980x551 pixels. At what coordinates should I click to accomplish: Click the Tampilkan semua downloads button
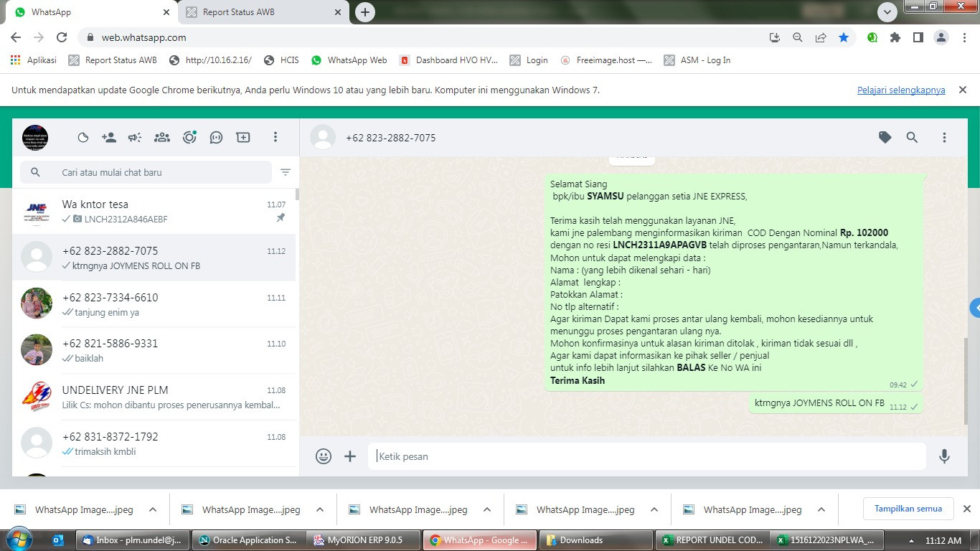pyautogui.click(x=908, y=509)
